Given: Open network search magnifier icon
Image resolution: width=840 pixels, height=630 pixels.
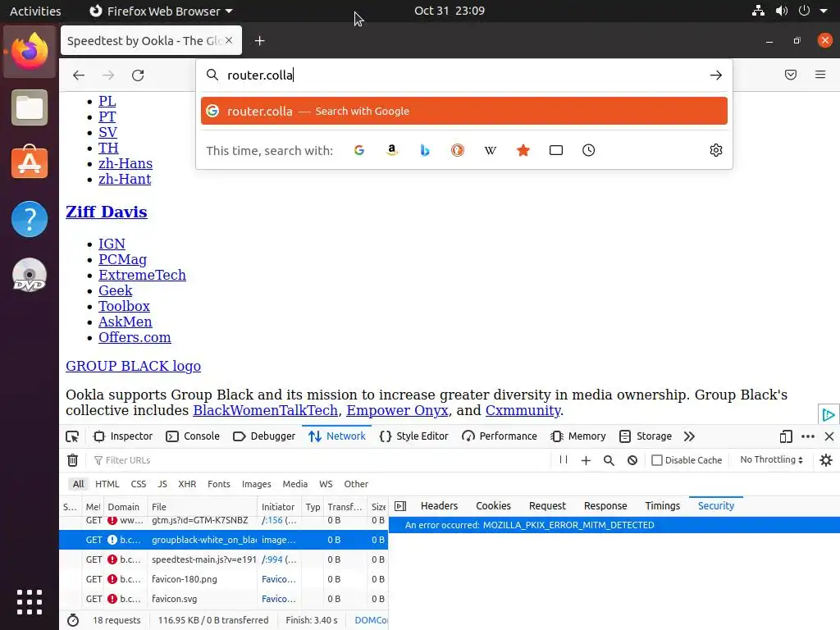Looking at the screenshot, I should point(609,460).
